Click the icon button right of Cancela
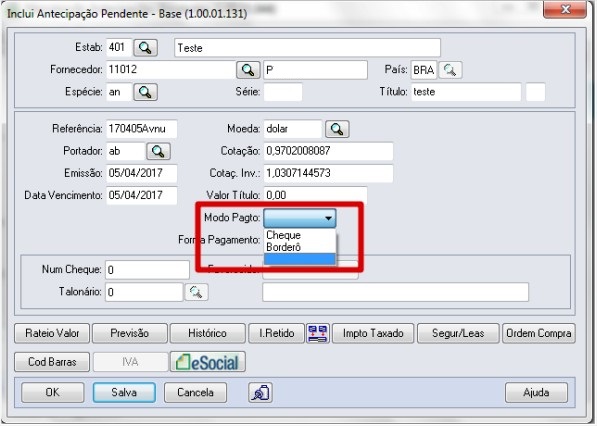Viewport: 597px width, 426px height. pyautogui.click(x=260, y=392)
